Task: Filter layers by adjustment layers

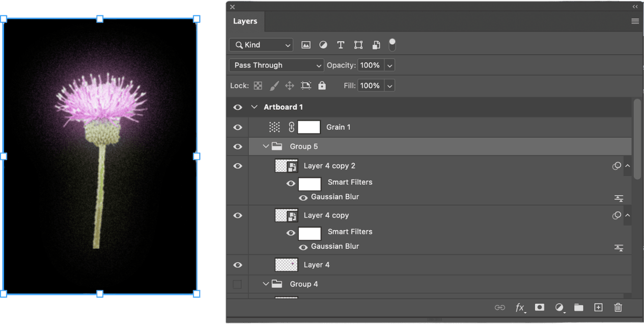Action: click(x=323, y=45)
